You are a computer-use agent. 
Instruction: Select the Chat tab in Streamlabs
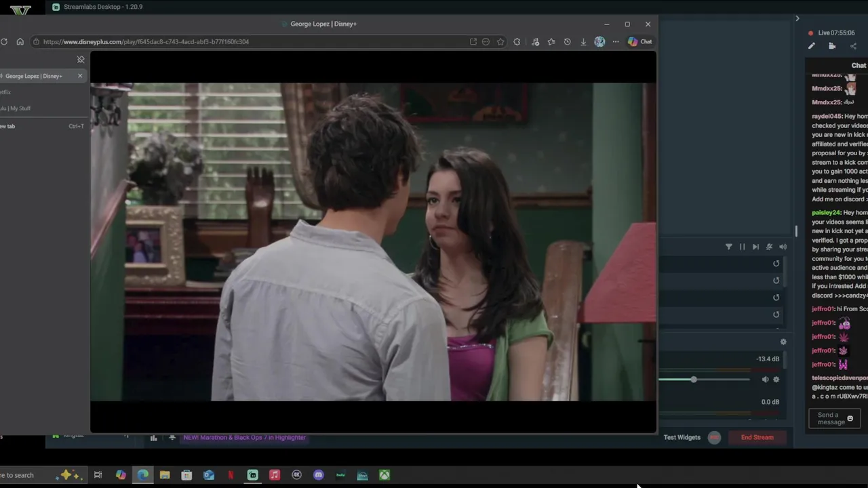(859, 66)
